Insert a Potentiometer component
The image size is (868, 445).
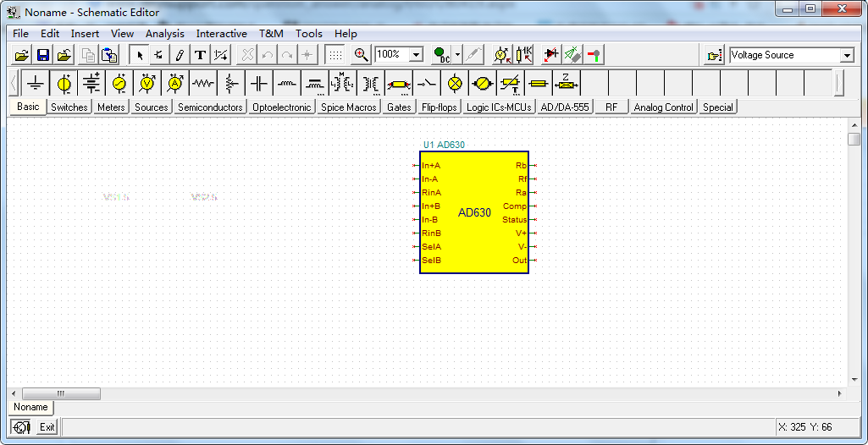231,84
